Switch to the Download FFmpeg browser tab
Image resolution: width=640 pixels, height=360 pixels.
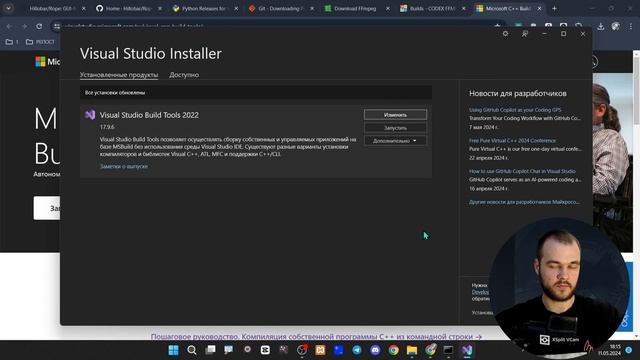coord(355,8)
